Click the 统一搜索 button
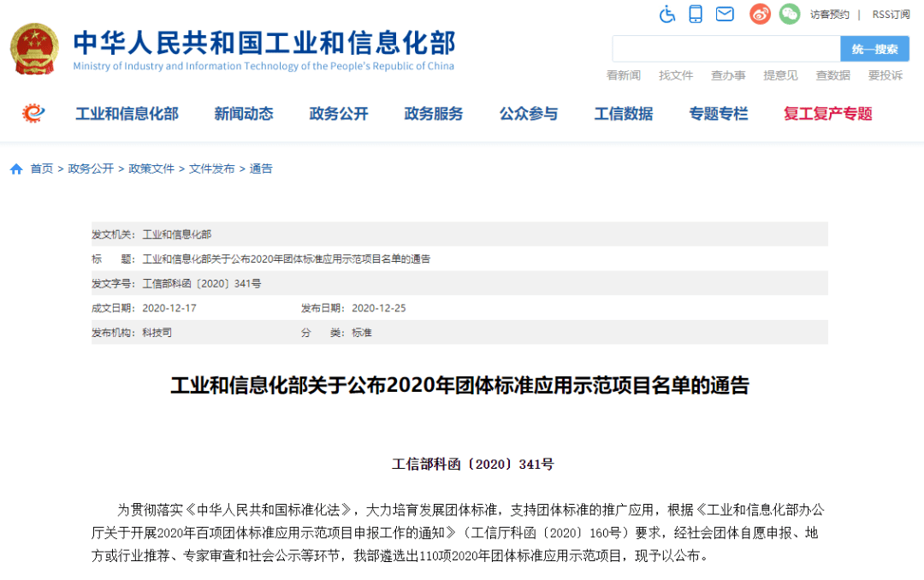The height and width of the screenshot is (580, 924). pos(874,49)
